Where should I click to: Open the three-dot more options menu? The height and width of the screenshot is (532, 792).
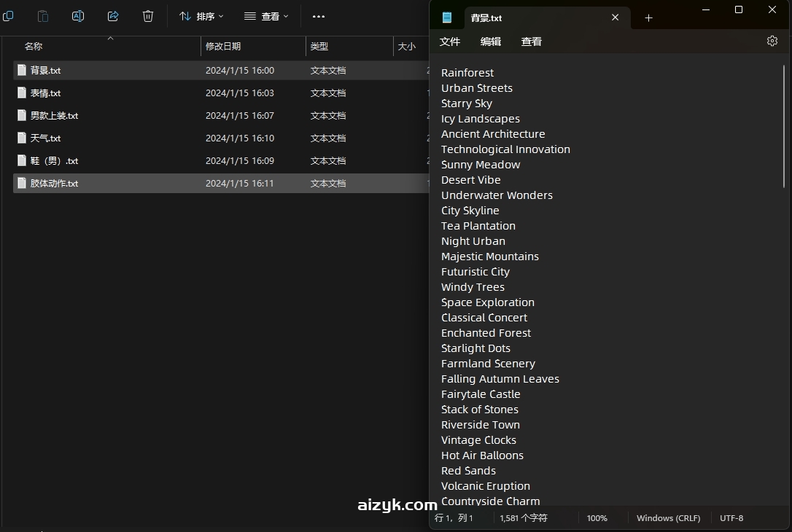pos(319,16)
